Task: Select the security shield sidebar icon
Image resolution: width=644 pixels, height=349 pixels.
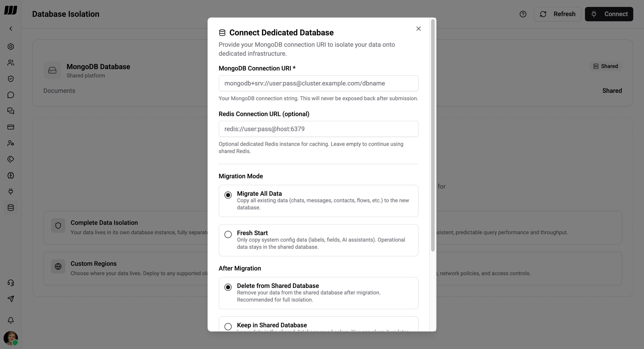Action: tap(11, 79)
